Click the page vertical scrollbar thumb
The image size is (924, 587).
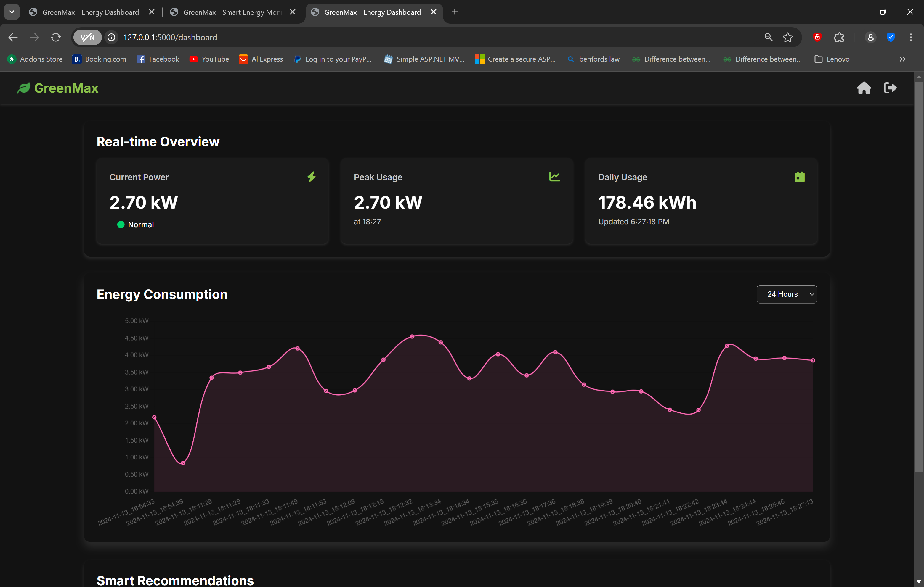(x=919, y=276)
